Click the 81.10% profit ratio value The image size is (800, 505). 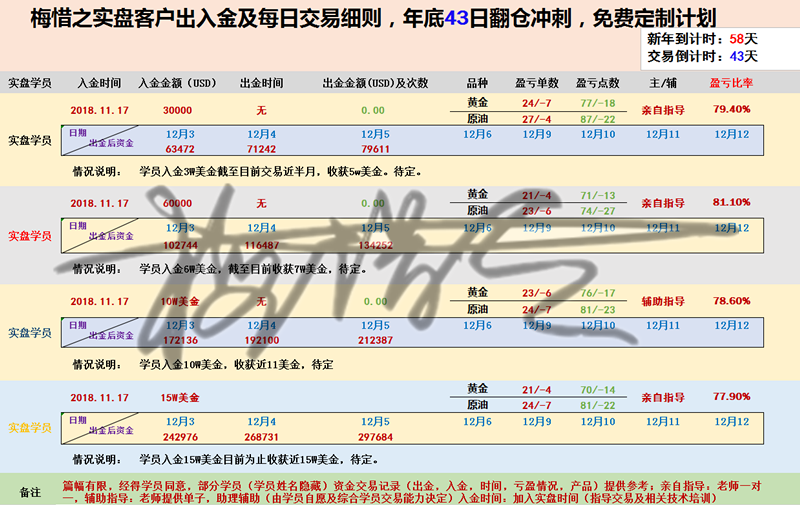click(732, 202)
